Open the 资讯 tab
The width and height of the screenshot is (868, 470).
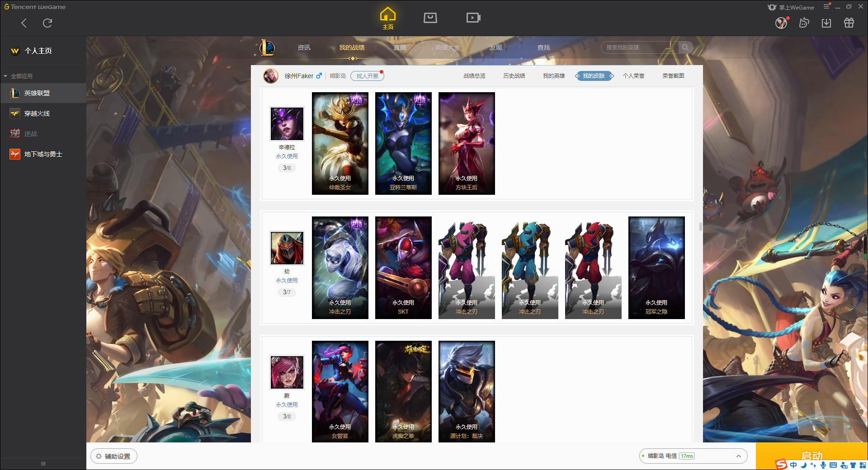pos(304,47)
